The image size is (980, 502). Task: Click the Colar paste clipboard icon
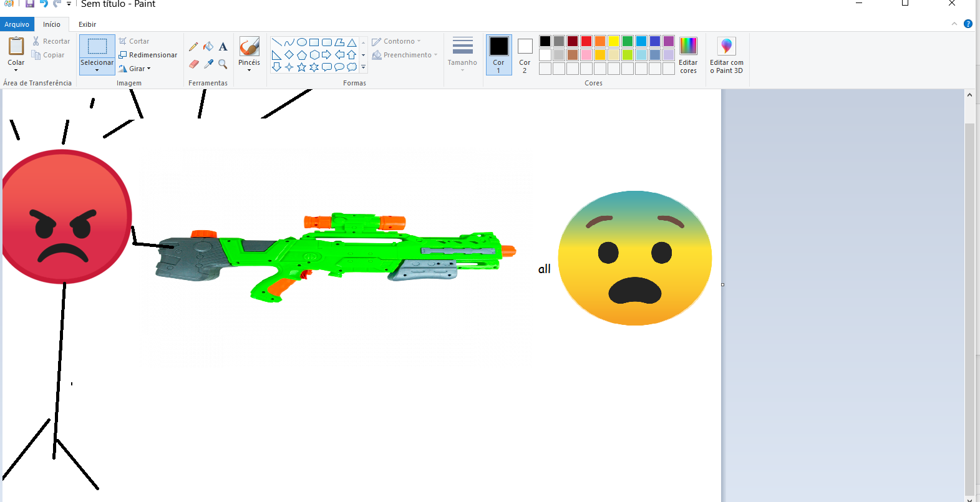16,46
